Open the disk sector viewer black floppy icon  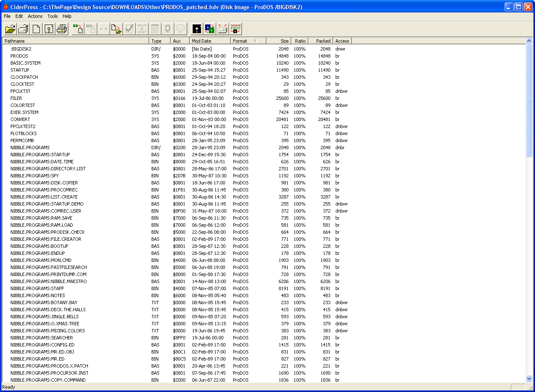(197, 29)
